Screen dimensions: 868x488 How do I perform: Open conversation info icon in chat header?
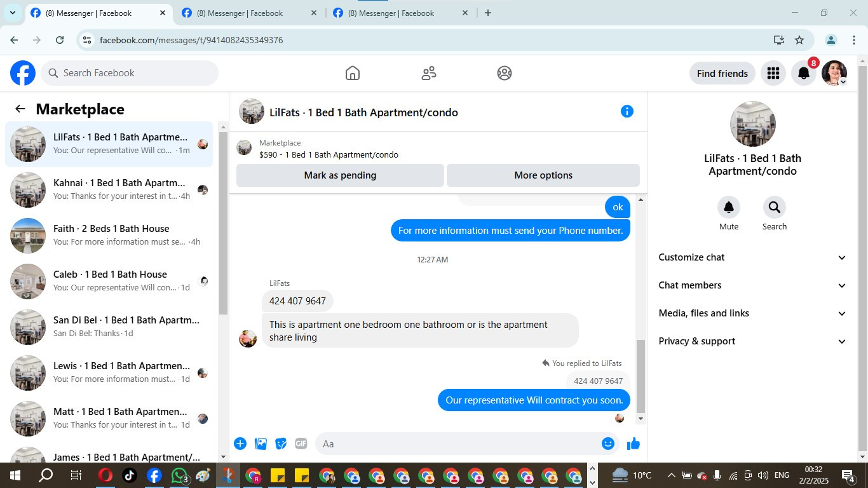627,111
